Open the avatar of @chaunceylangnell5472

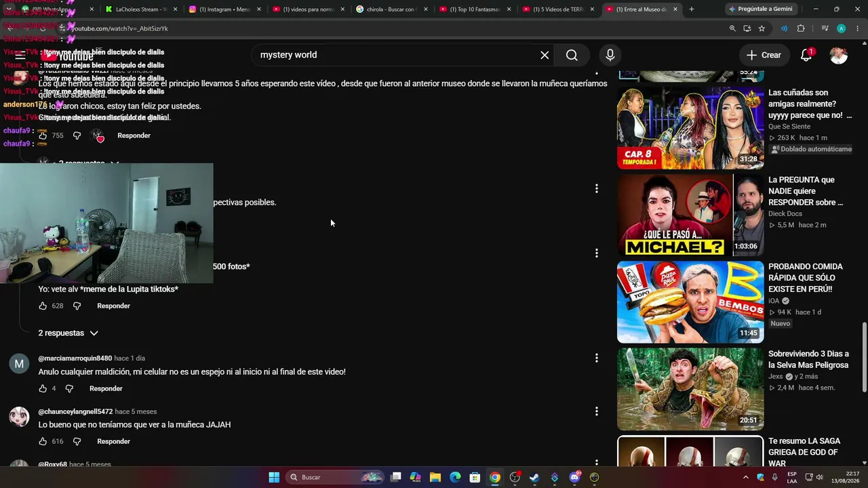coord(19,417)
